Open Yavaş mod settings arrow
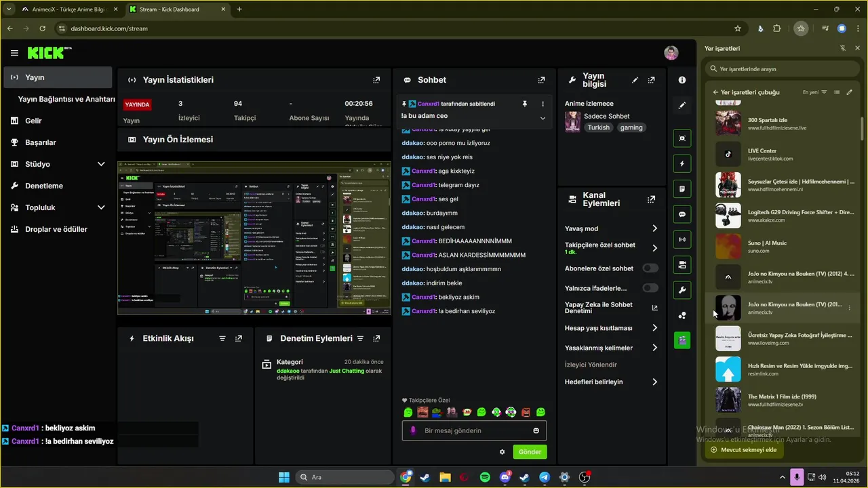The image size is (868, 488). 654,228
